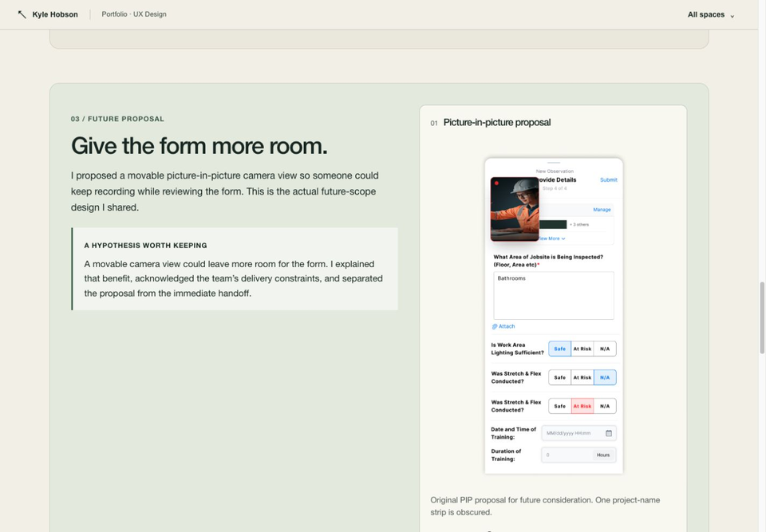Click the Kyle Hobson name link
766x532 pixels.
click(x=55, y=14)
